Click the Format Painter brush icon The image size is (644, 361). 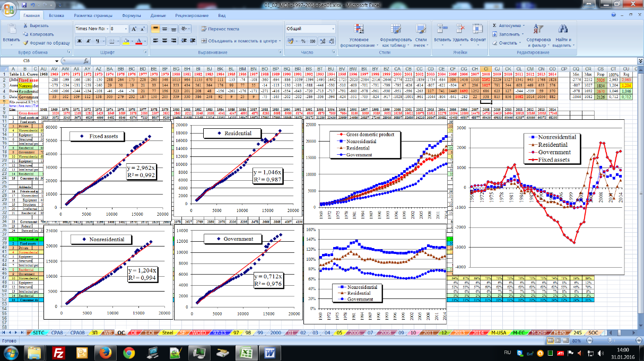pos(25,43)
